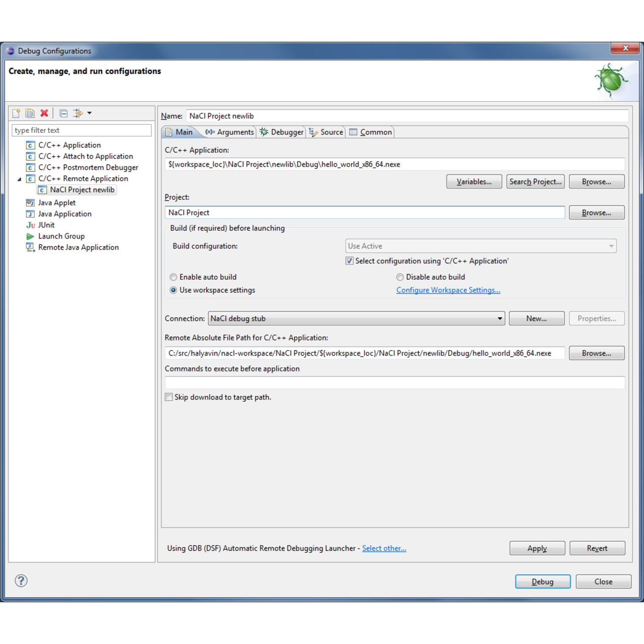Select the JUnit configuration type icon

31,225
